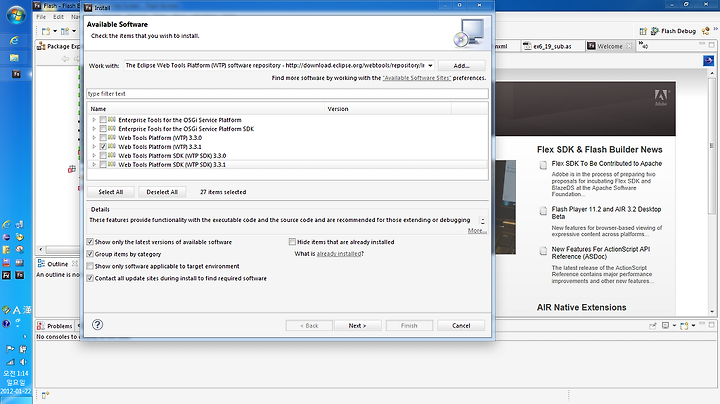Open the Work with repository dropdown
This screenshot has height=404, width=720.
(x=430, y=66)
